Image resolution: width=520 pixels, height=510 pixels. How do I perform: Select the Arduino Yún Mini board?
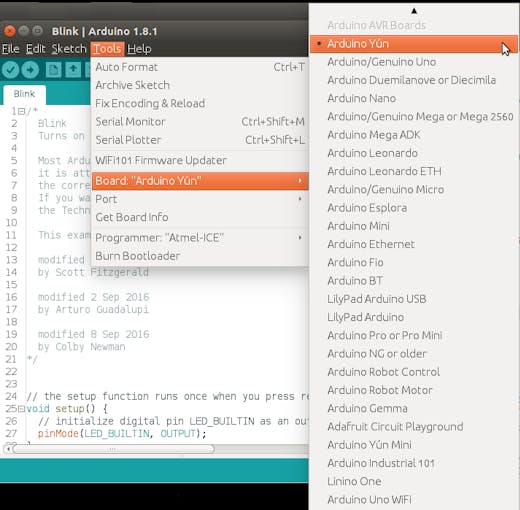[414, 445]
